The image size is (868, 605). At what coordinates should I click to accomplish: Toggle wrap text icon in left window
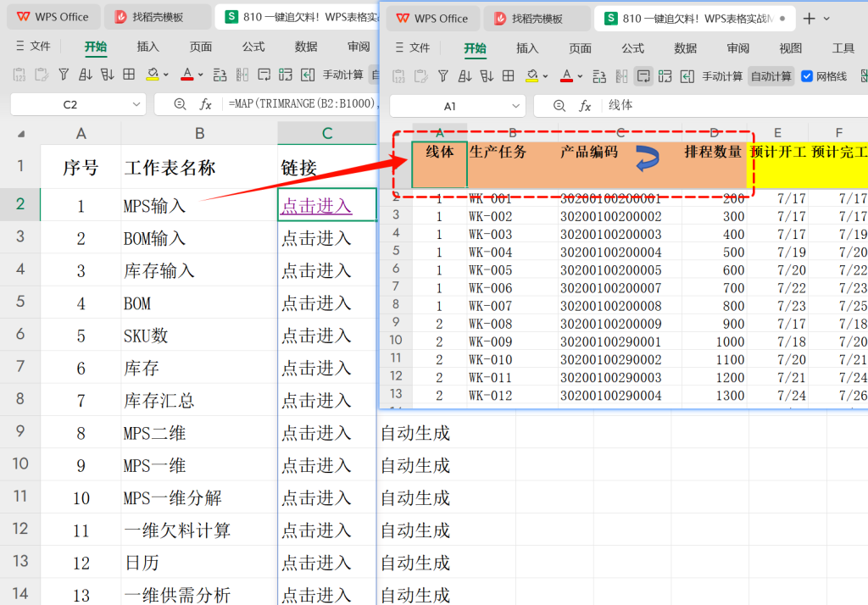coord(264,75)
